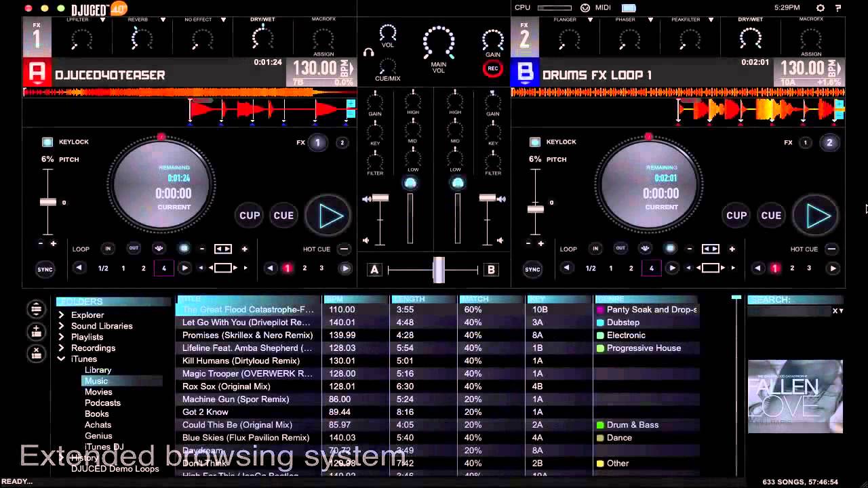This screenshot has height=488, width=868.
Task: Select loop length 1/2 on deck A
Action: tap(103, 268)
